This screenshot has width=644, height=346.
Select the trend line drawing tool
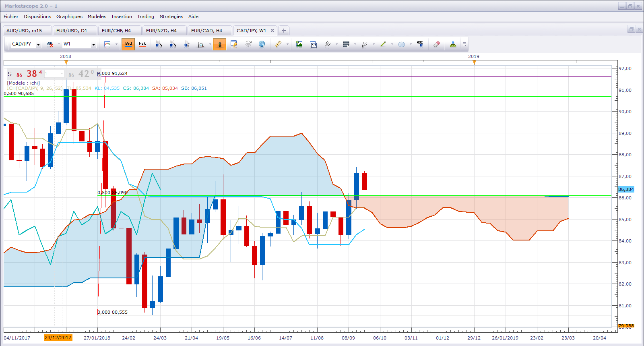point(383,44)
